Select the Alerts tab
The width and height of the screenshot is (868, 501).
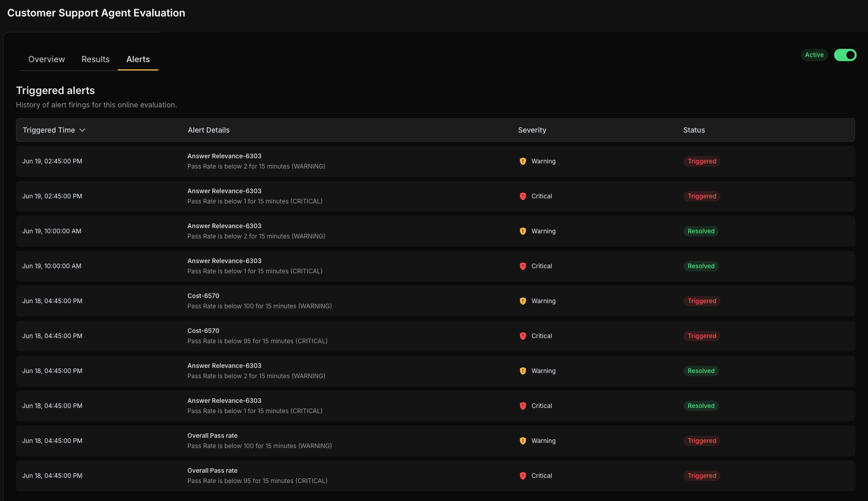tap(138, 60)
